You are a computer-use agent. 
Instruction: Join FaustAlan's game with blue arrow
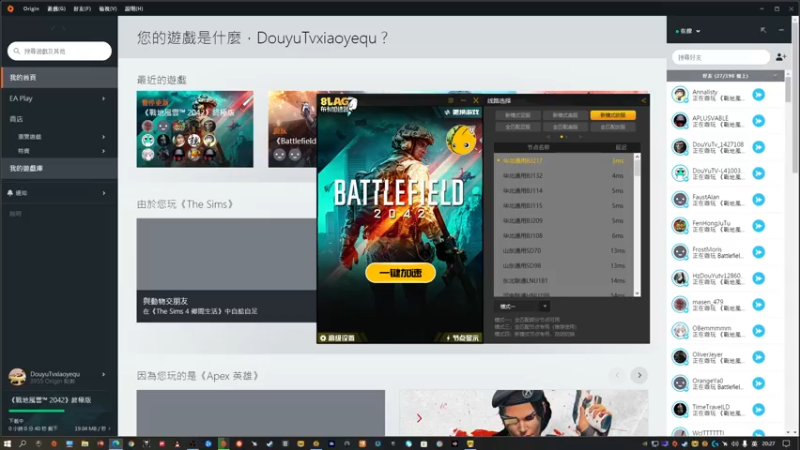(x=759, y=199)
